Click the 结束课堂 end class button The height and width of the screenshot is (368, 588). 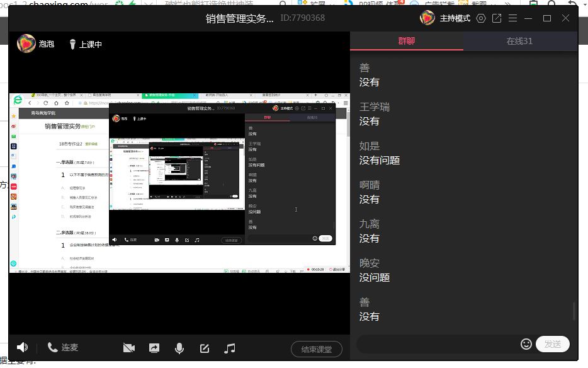[x=317, y=349]
